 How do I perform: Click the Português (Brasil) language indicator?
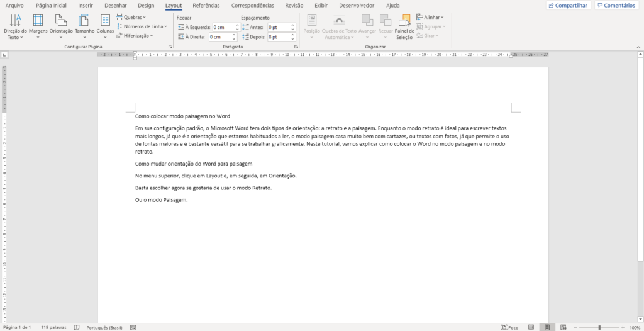106,327
